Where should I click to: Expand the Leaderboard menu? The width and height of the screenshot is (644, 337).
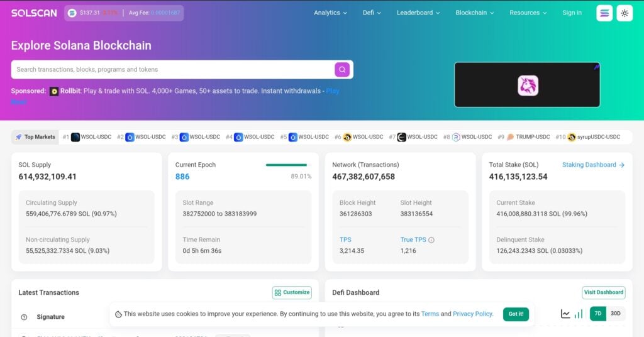tap(418, 13)
